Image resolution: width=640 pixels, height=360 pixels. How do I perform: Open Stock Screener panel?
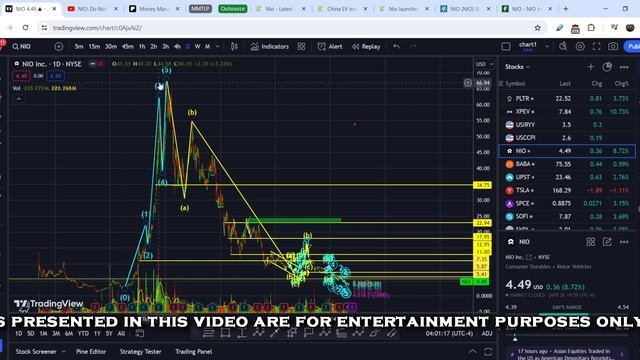tap(36, 351)
